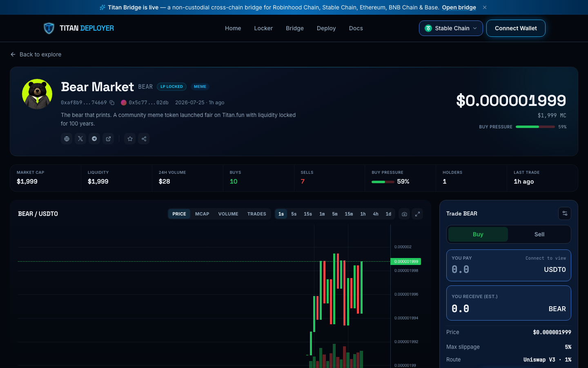Viewport: 588px width, 368px height.
Task: Copy the contract address 0xaf8b9...74669
Action: [112, 103]
